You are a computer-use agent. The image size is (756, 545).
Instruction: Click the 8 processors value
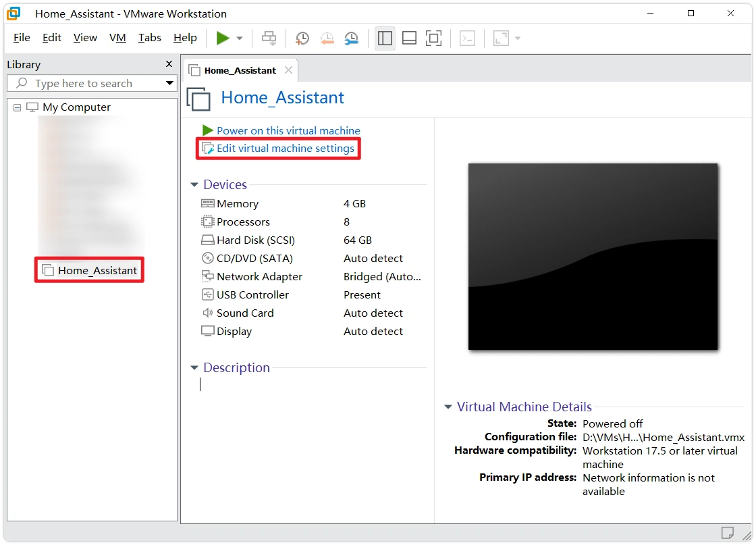point(347,222)
